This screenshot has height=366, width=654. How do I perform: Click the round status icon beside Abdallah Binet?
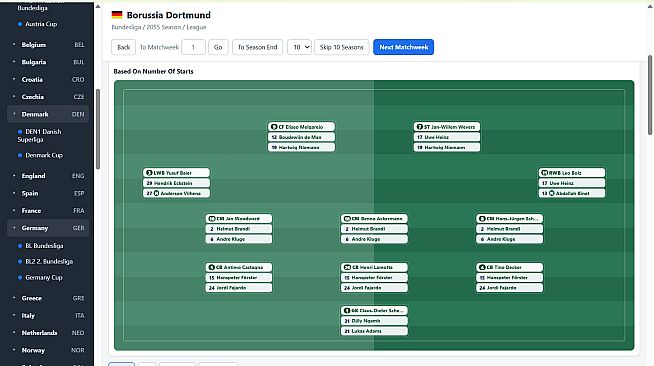[x=551, y=193]
